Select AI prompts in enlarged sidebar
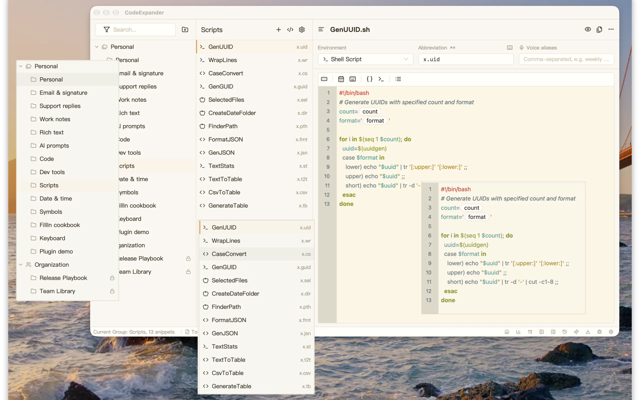Image resolution: width=640 pixels, height=400 pixels. [x=67, y=146]
